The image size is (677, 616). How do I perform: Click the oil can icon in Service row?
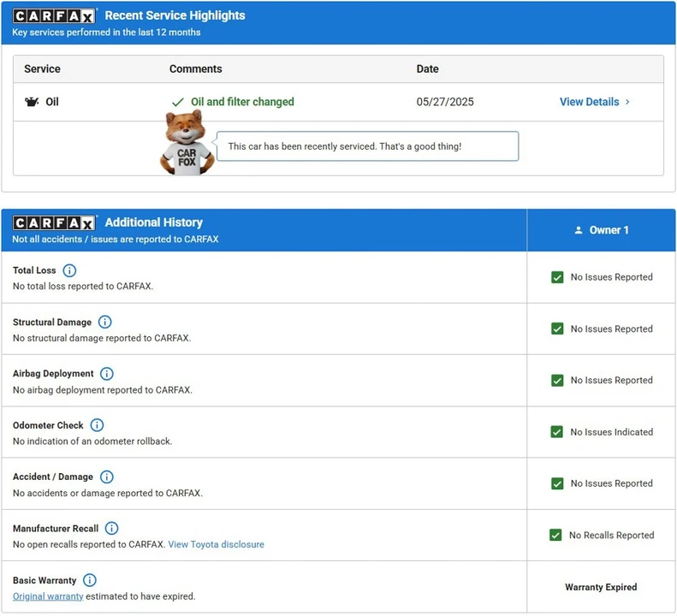[32, 102]
